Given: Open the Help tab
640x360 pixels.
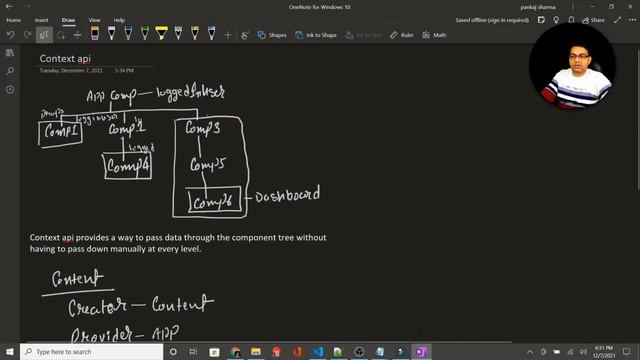Looking at the screenshot, I should (119, 20).
